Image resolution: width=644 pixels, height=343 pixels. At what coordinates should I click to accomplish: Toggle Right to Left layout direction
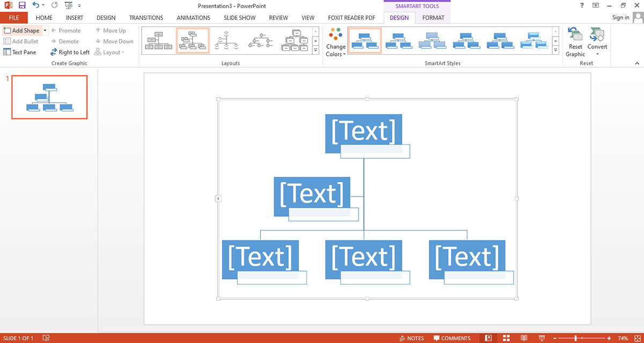click(x=70, y=52)
